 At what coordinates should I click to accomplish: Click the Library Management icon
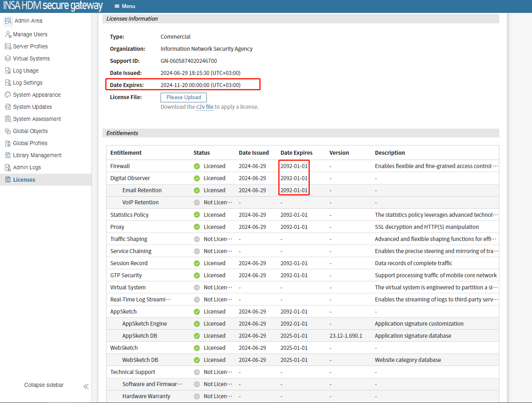click(x=8, y=155)
